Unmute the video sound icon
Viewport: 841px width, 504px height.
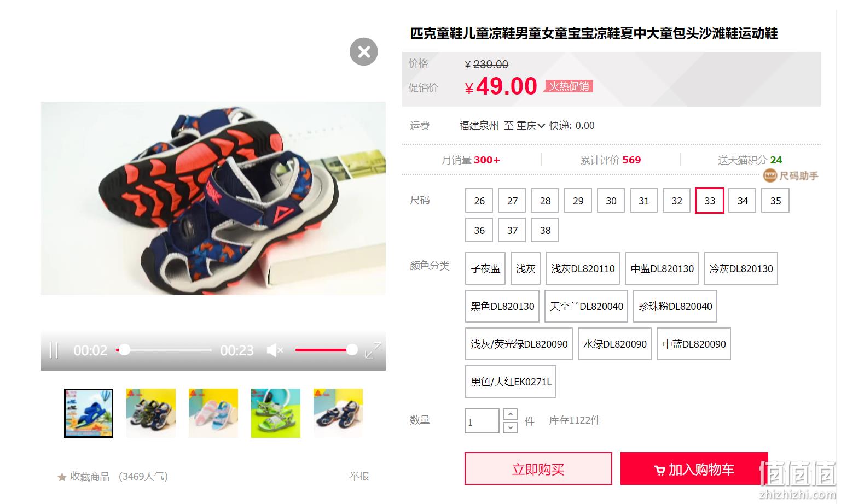coord(275,350)
